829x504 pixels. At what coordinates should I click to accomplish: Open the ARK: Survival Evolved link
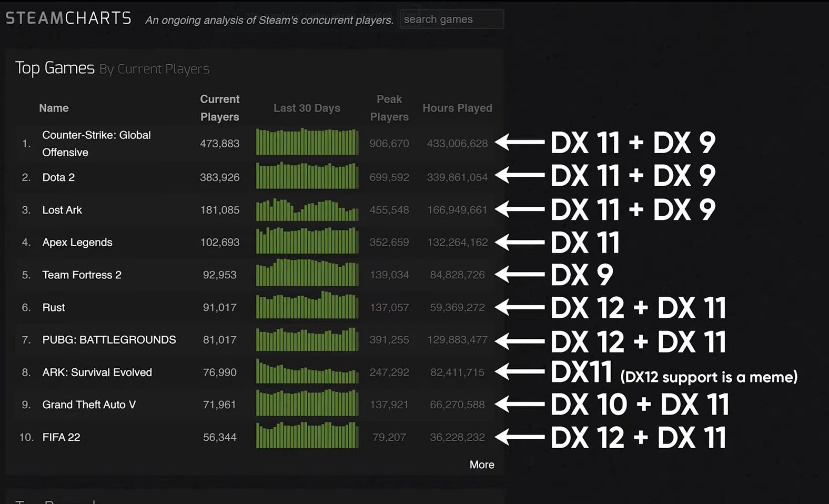pos(97,372)
